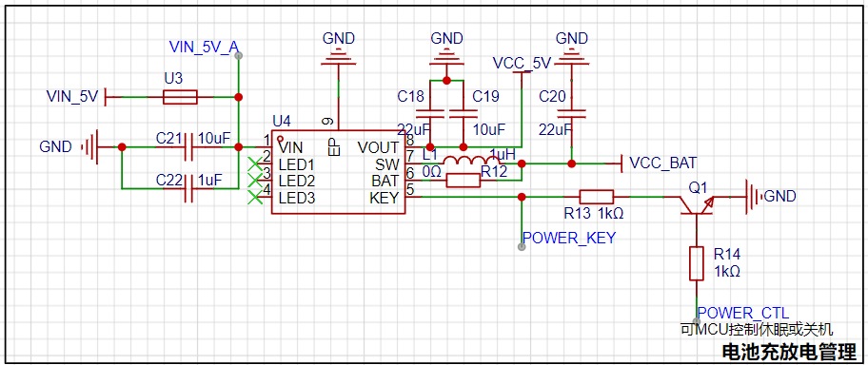
Task: Click the C20 designator text
Action: tap(552, 97)
